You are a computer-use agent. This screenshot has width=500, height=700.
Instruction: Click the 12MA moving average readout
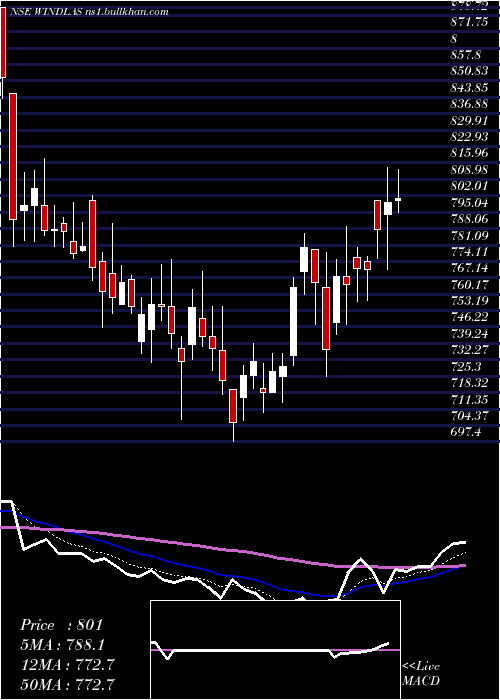coord(67,664)
